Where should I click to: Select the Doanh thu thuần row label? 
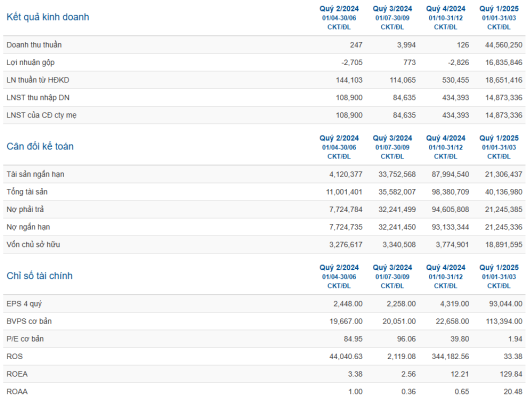pyautogui.click(x=34, y=45)
